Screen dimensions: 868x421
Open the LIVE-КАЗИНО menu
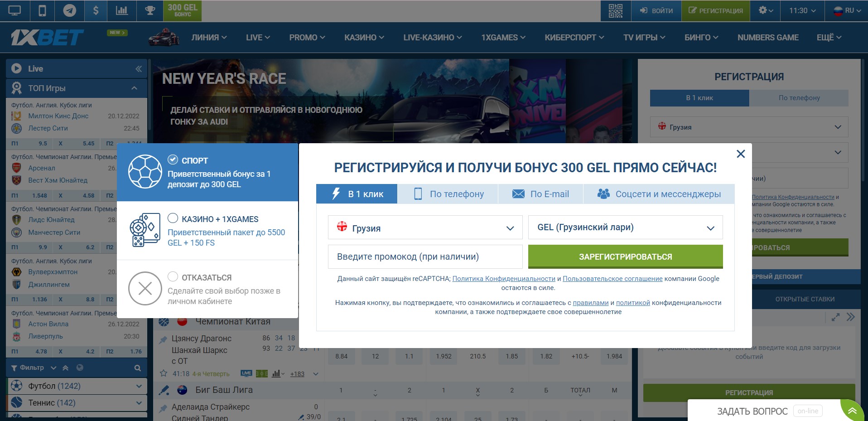[x=433, y=38]
